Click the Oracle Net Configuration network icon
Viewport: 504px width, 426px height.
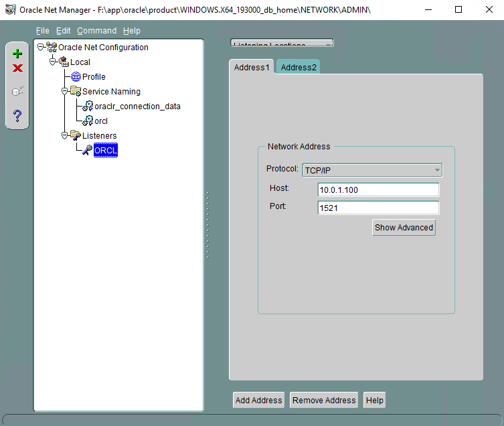point(52,48)
